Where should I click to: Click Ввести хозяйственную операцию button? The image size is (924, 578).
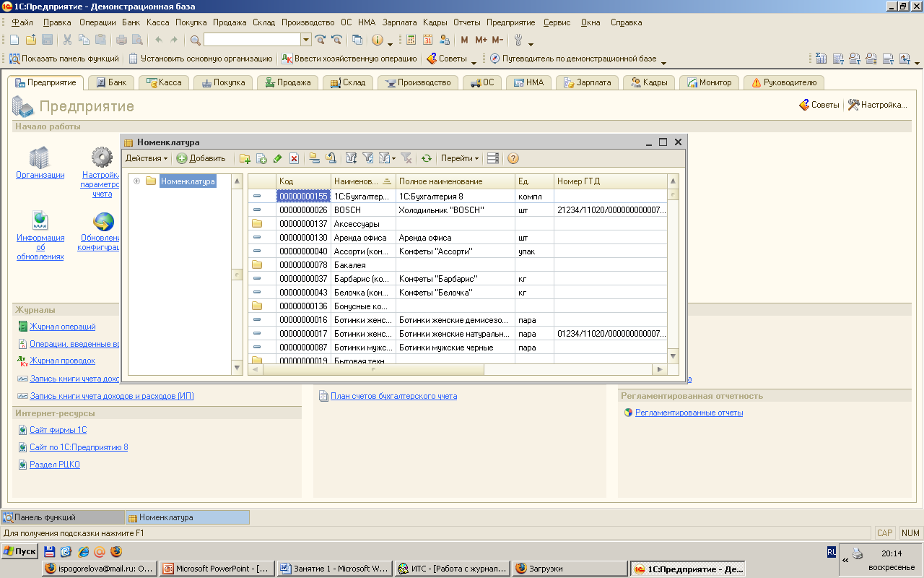point(349,59)
